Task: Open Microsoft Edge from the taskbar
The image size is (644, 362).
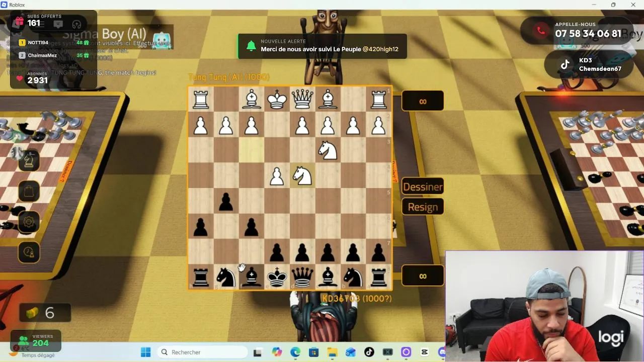Action: pyautogui.click(x=295, y=352)
